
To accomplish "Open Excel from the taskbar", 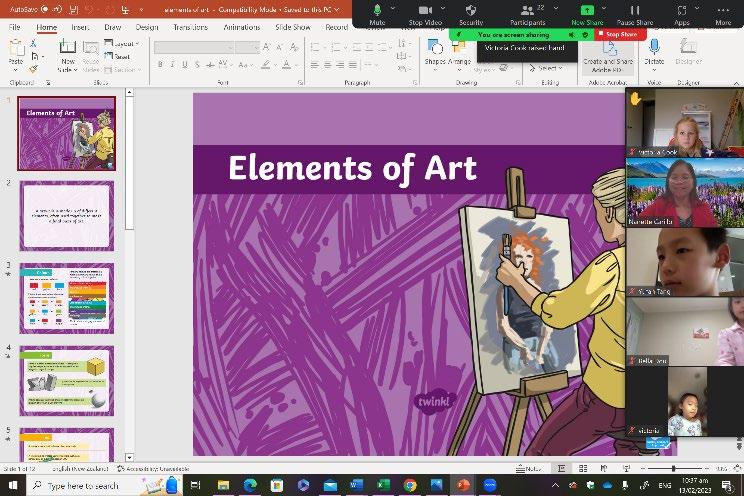I will 383,485.
